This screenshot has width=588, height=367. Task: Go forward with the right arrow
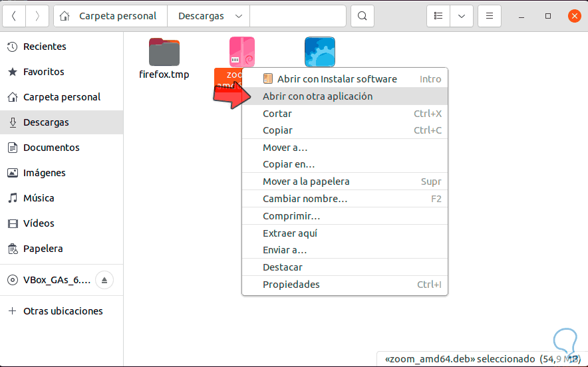[x=37, y=16]
